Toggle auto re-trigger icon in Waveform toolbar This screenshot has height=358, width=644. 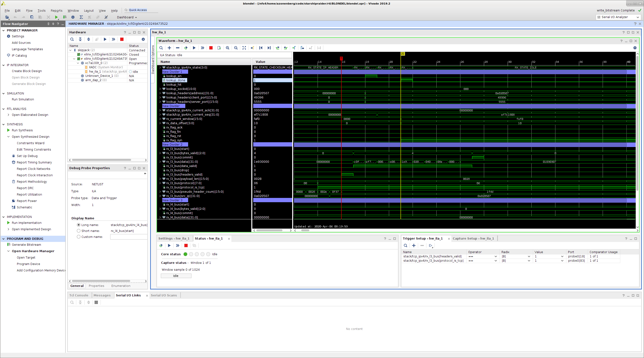[x=186, y=48]
